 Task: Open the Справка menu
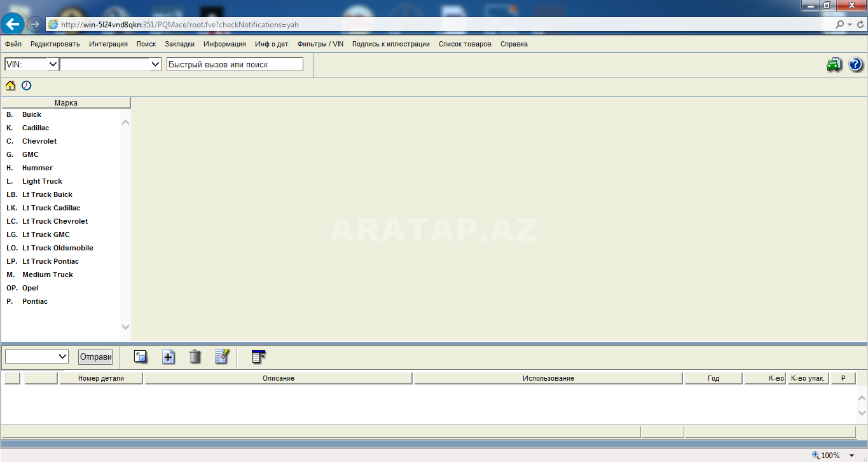coord(514,44)
